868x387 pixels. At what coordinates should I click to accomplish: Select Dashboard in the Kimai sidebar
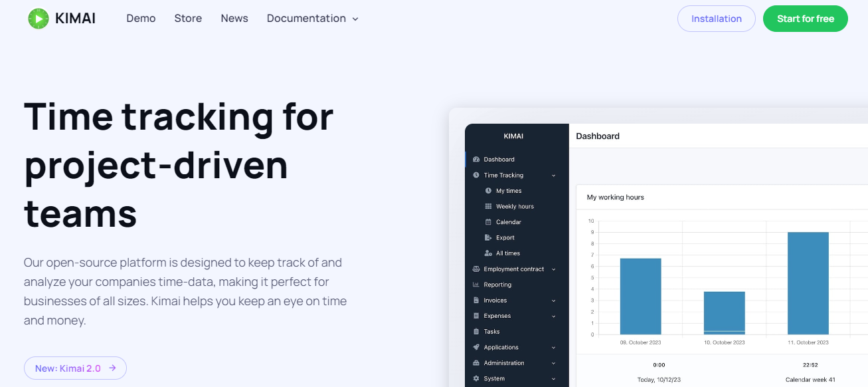click(x=499, y=160)
